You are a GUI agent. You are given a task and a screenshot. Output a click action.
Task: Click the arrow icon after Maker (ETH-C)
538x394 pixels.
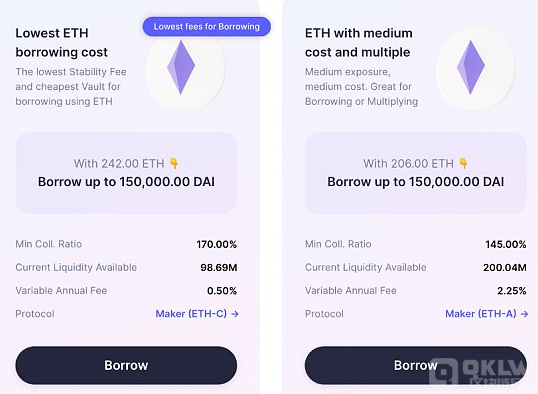(235, 314)
